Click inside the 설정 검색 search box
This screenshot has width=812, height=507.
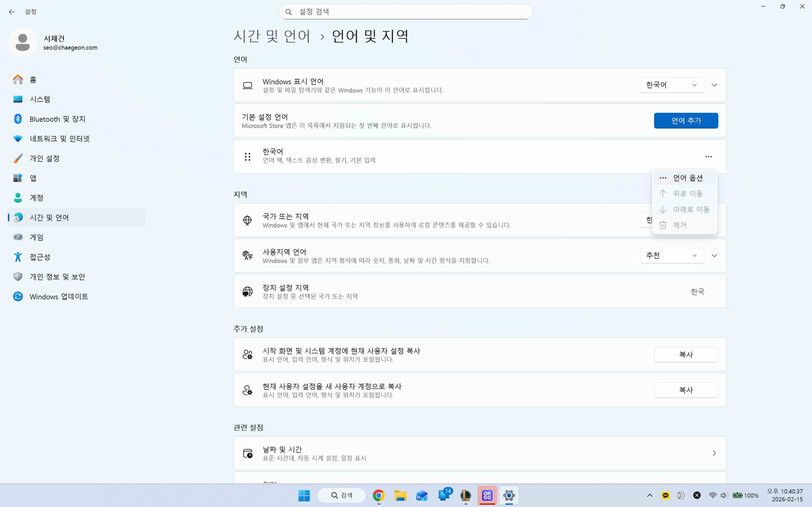(x=405, y=11)
